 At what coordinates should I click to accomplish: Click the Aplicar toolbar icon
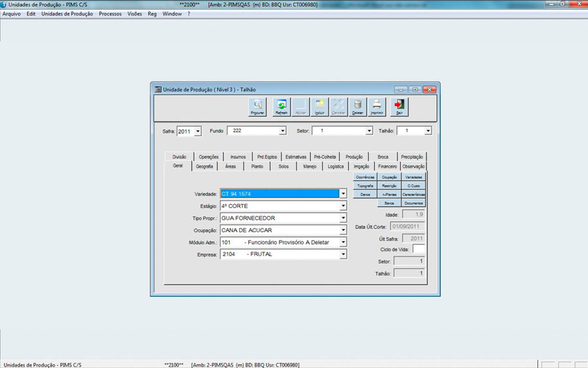pos(301,107)
